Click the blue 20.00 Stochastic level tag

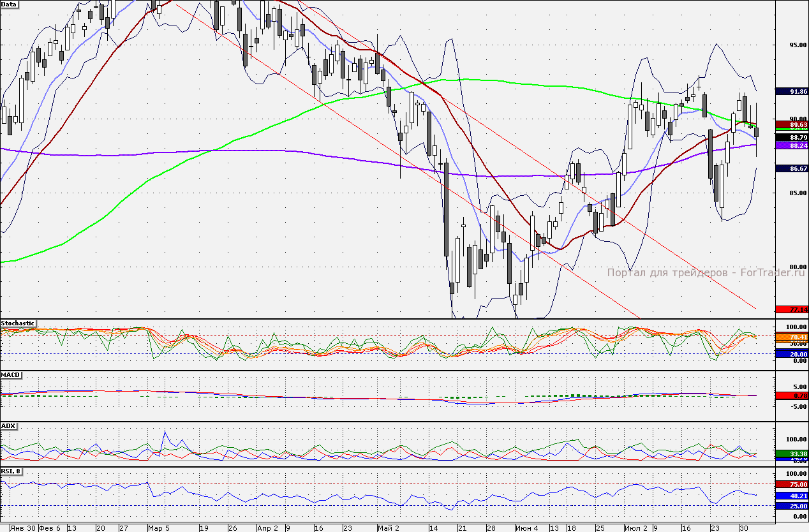(792, 354)
